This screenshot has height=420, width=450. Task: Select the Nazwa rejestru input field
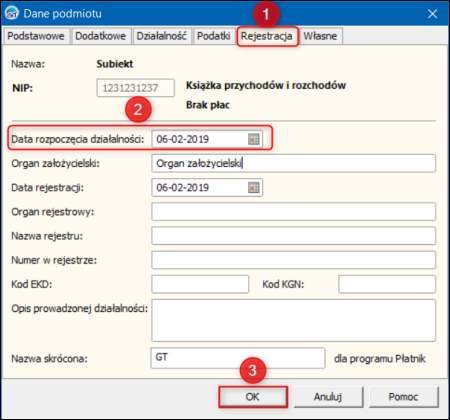tap(293, 236)
